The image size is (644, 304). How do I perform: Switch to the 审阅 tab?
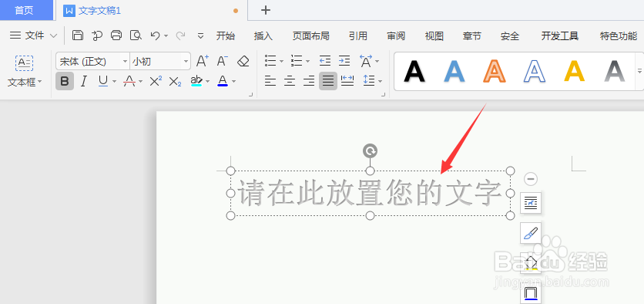[x=396, y=36]
